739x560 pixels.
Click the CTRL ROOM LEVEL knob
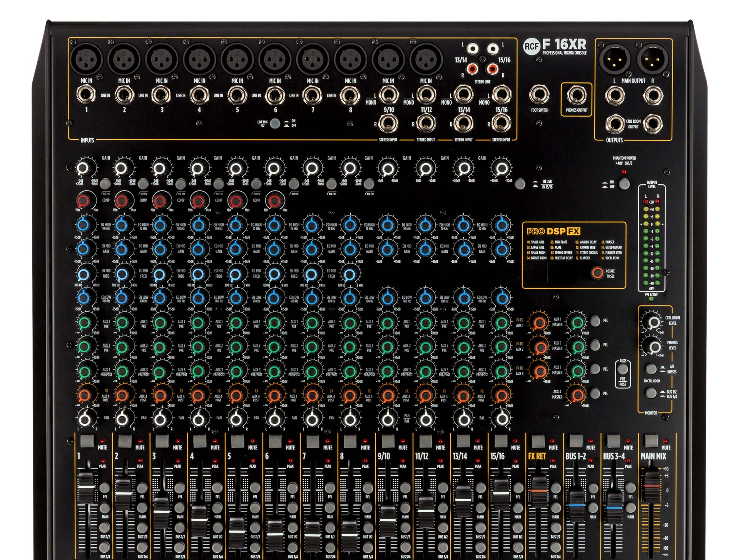653,322
